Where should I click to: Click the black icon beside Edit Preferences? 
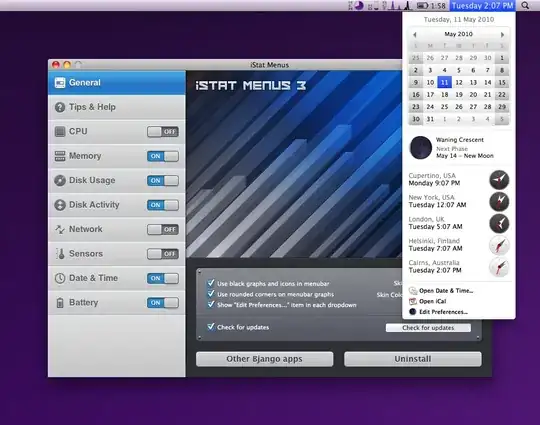coord(413,312)
